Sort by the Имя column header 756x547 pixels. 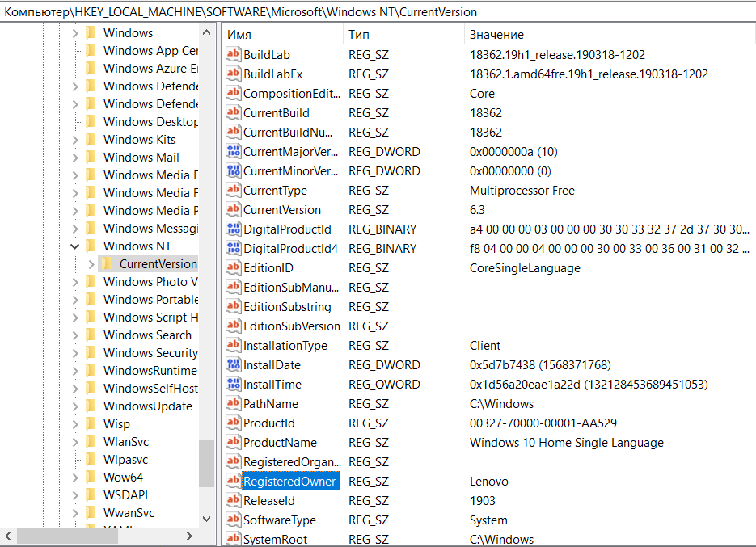tap(283, 34)
